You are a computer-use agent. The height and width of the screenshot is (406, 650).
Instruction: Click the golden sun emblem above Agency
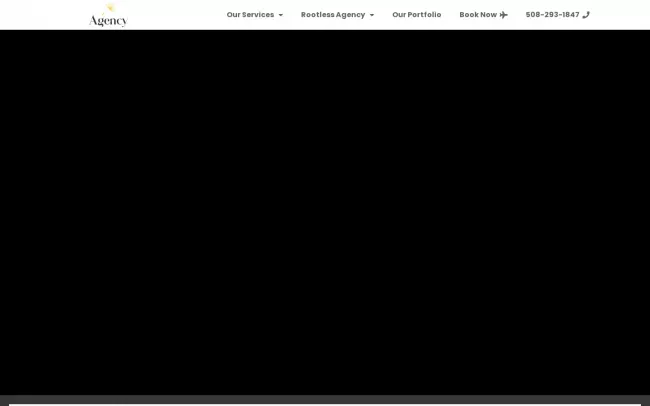click(110, 8)
